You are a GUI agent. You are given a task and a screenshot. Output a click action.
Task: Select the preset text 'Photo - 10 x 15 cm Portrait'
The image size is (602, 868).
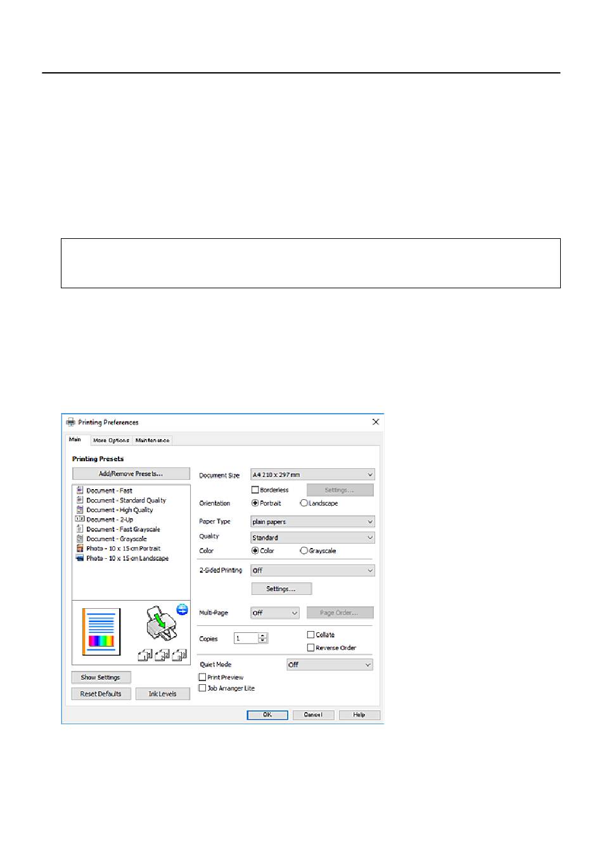[x=124, y=549]
